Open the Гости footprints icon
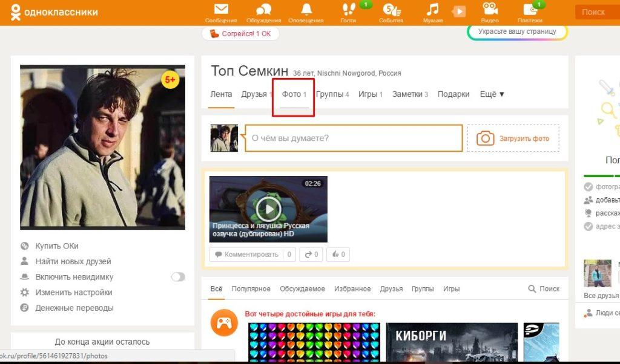The height and width of the screenshot is (364, 620). point(348,10)
